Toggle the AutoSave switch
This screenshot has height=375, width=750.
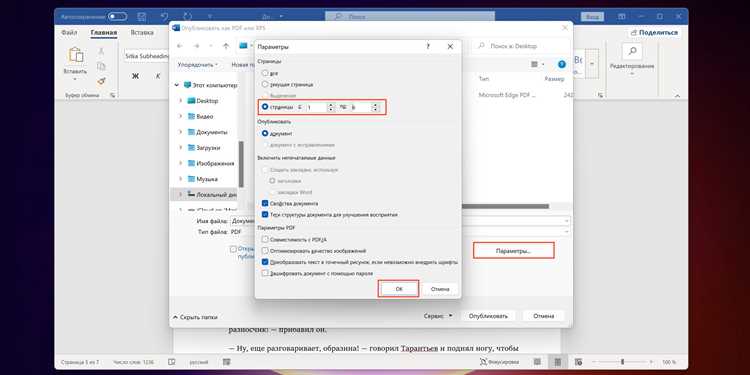coord(117,17)
